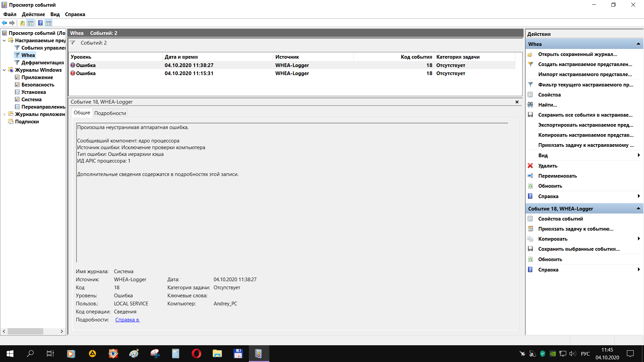
Task: Click the Обновить icon under Whea actions
Action: pos(530,186)
